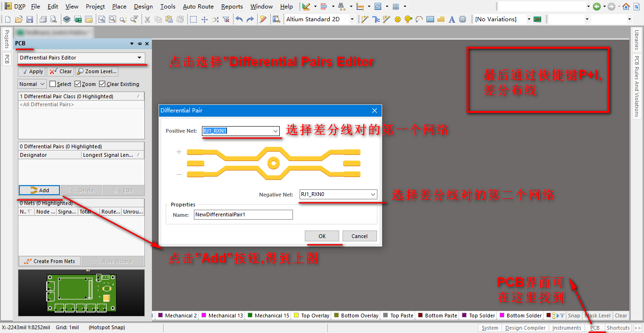Screen dimensions: 644x333
Task: Switch to the Projects side tab
Action: pos(7,39)
